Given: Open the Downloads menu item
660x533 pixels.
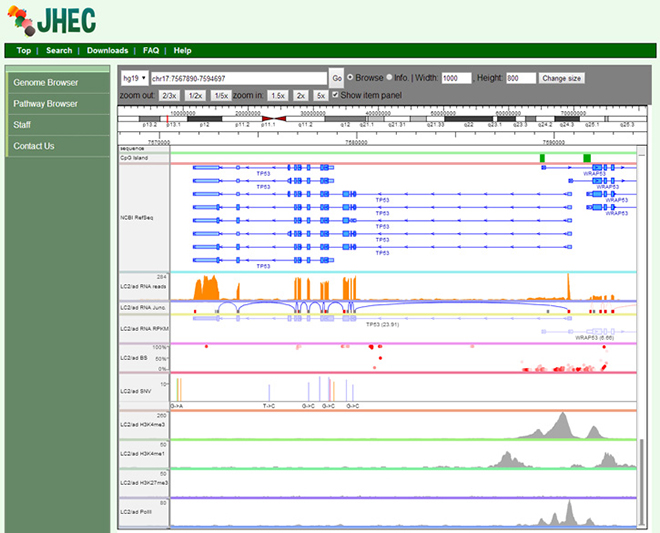Looking at the screenshot, I should click(x=107, y=50).
